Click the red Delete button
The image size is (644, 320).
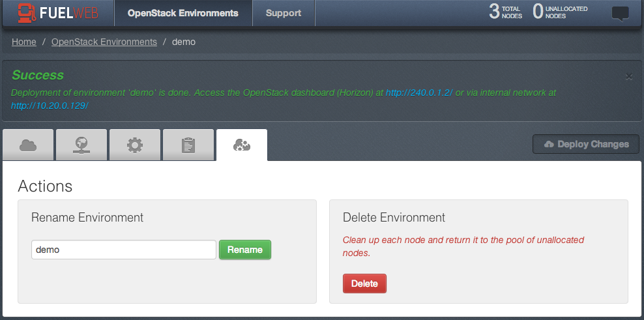[x=364, y=284]
